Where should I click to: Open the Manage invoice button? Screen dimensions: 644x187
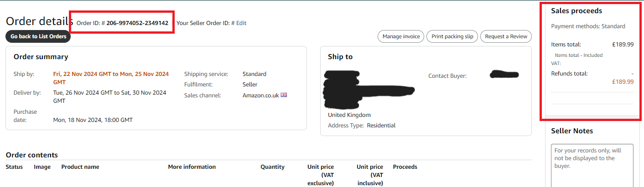pyautogui.click(x=401, y=36)
